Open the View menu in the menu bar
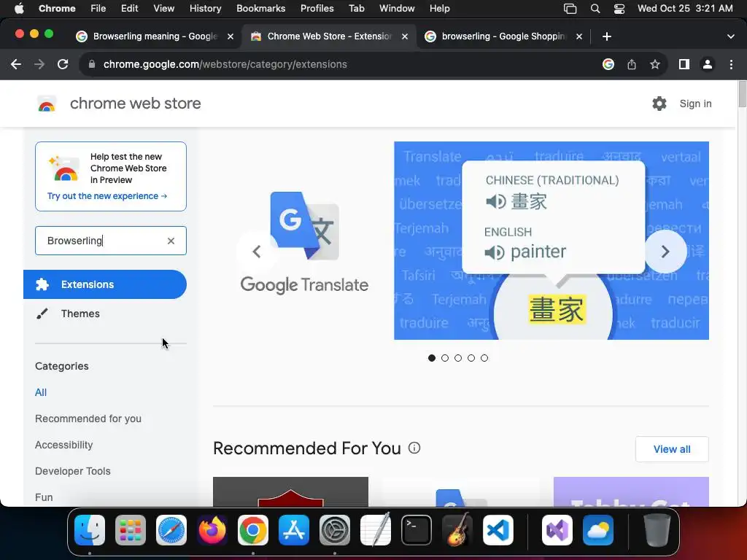 point(164,8)
